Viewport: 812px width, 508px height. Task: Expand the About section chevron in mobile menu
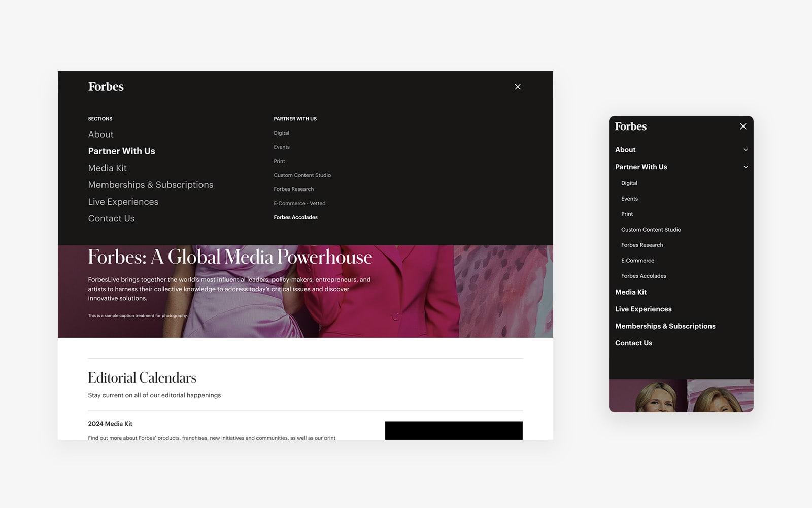click(746, 150)
